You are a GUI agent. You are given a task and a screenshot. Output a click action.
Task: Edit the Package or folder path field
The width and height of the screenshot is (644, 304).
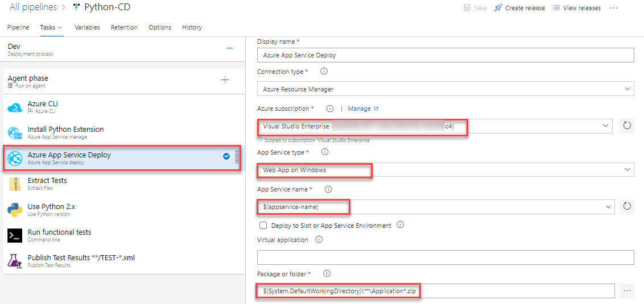tap(436, 291)
